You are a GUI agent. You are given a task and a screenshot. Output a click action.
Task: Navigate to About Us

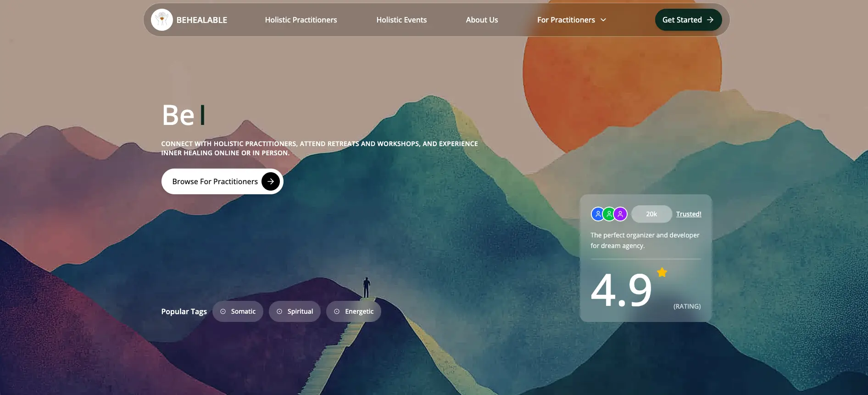(x=482, y=20)
